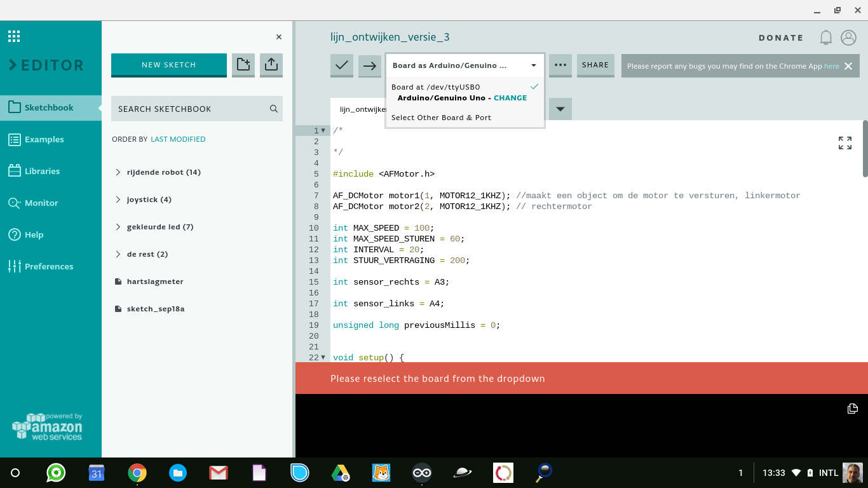The height and width of the screenshot is (488, 868).
Task: Click the Upload sketch arrow icon
Action: 369,65
